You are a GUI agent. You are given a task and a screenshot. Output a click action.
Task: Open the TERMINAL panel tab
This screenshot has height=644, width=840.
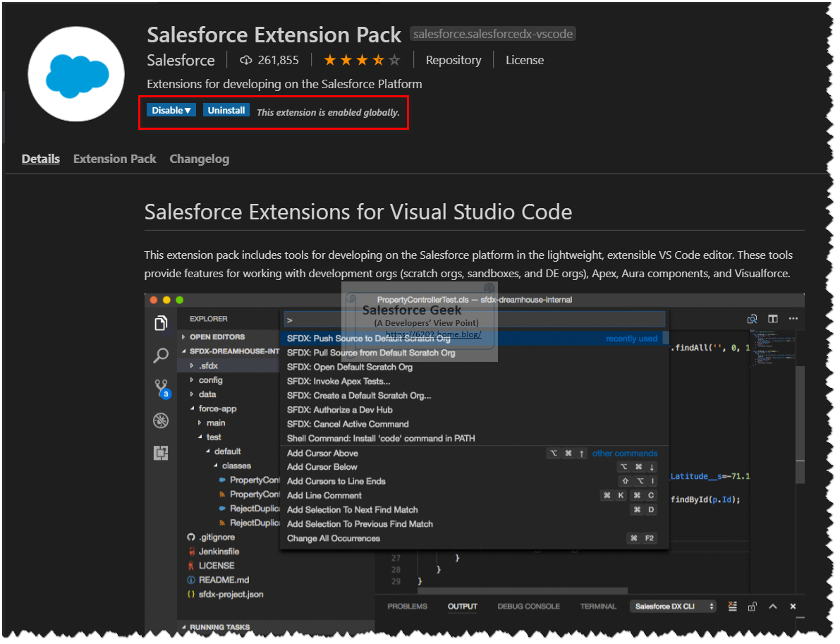(598, 605)
